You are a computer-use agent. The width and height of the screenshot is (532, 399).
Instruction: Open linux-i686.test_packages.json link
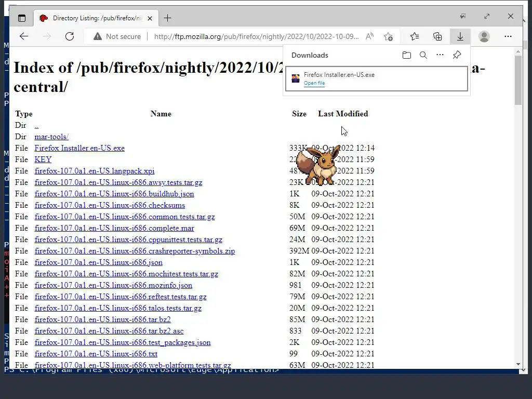click(x=123, y=342)
